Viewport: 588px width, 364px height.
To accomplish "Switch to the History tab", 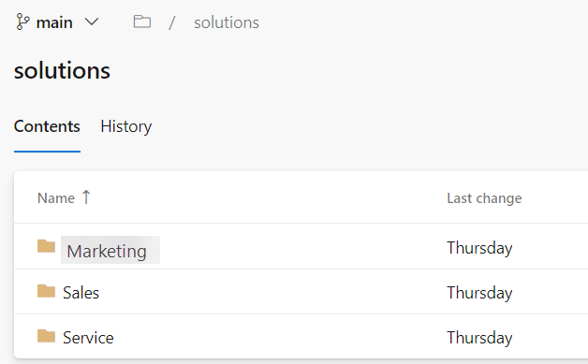I will (126, 126).
